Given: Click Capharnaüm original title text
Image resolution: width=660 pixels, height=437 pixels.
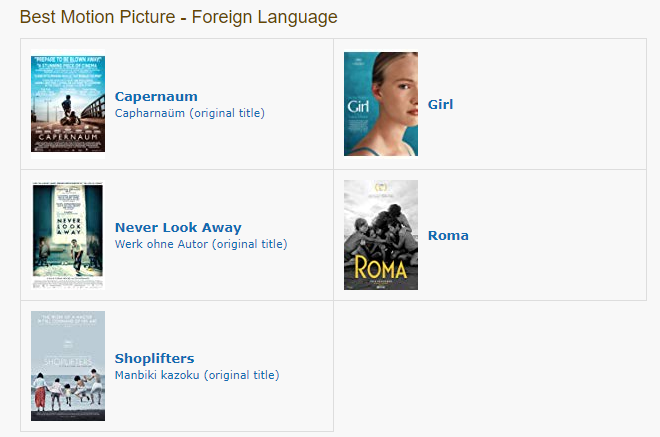Looking at the screenshot, I should pos(189,113).
